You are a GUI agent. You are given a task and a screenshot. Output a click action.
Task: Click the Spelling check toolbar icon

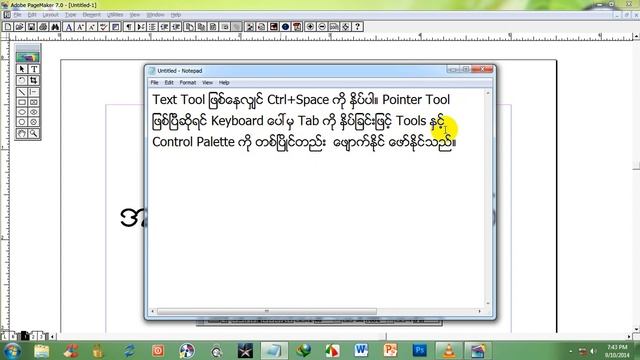[x=104, y=27]
